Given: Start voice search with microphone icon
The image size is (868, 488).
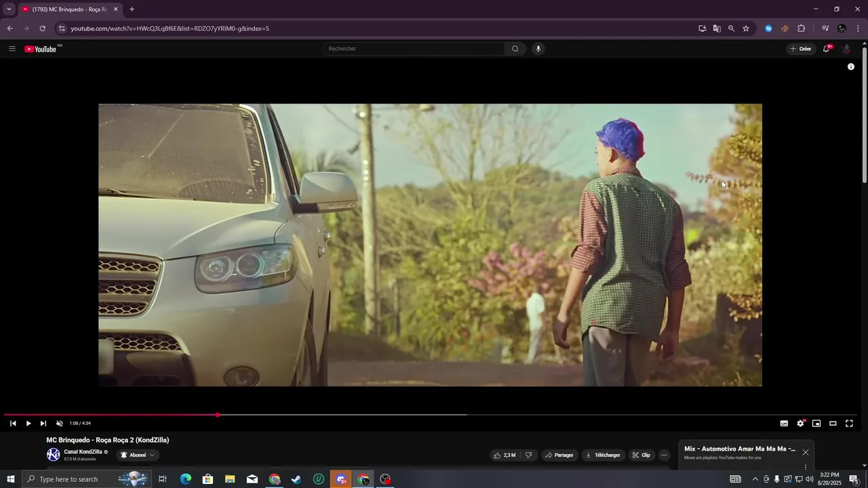Looking at the screenshot, I should [x=538, y=49].
